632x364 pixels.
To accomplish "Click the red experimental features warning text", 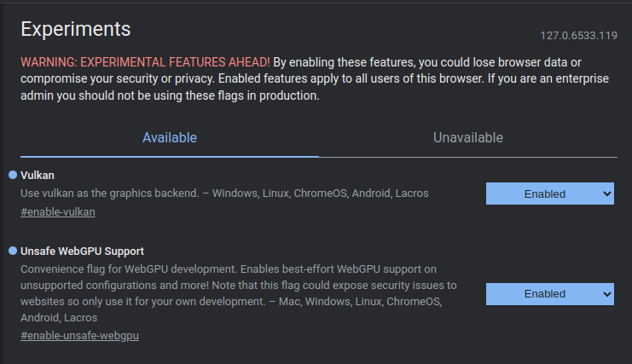I will 145,62.
